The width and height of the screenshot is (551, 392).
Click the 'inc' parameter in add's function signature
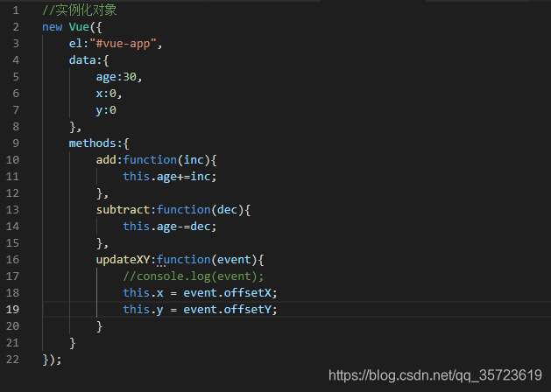194,159
